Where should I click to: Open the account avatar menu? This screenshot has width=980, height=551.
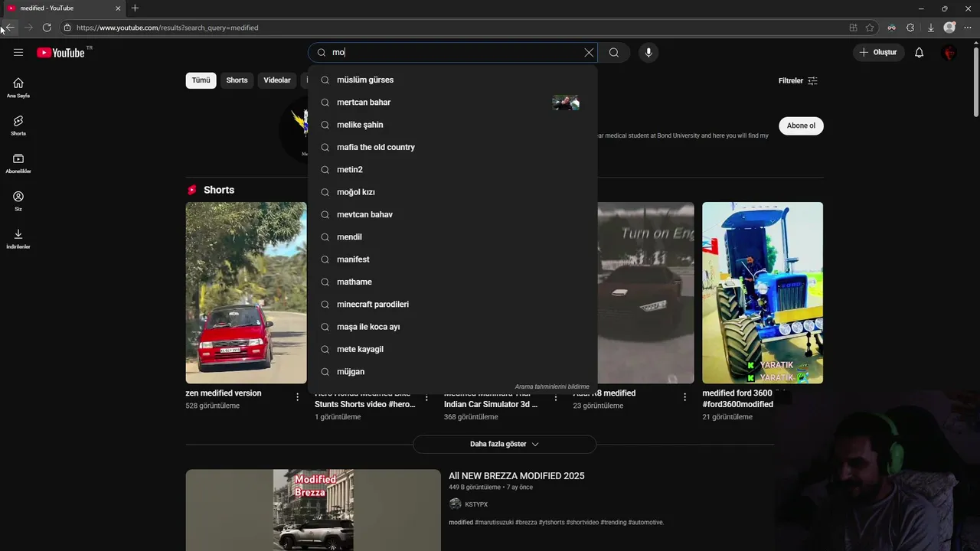pyautogui.click(x=949, y=53)
